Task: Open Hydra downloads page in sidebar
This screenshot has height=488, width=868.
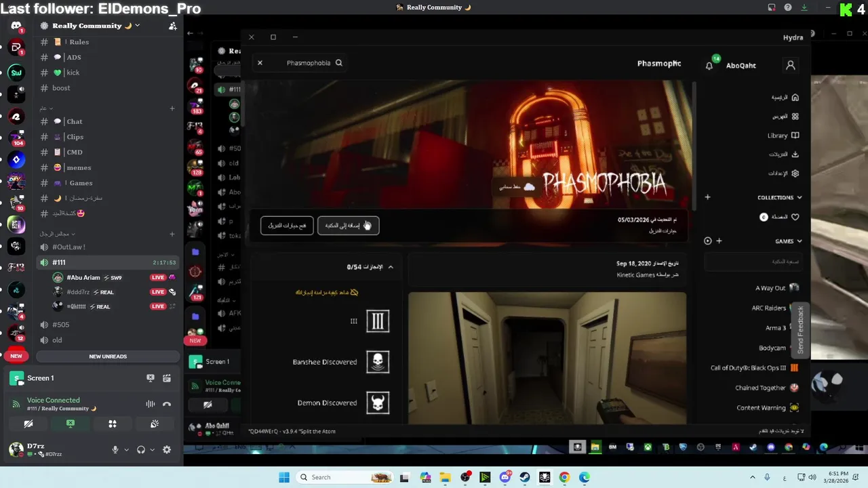Action: click(x=784, y=155)
